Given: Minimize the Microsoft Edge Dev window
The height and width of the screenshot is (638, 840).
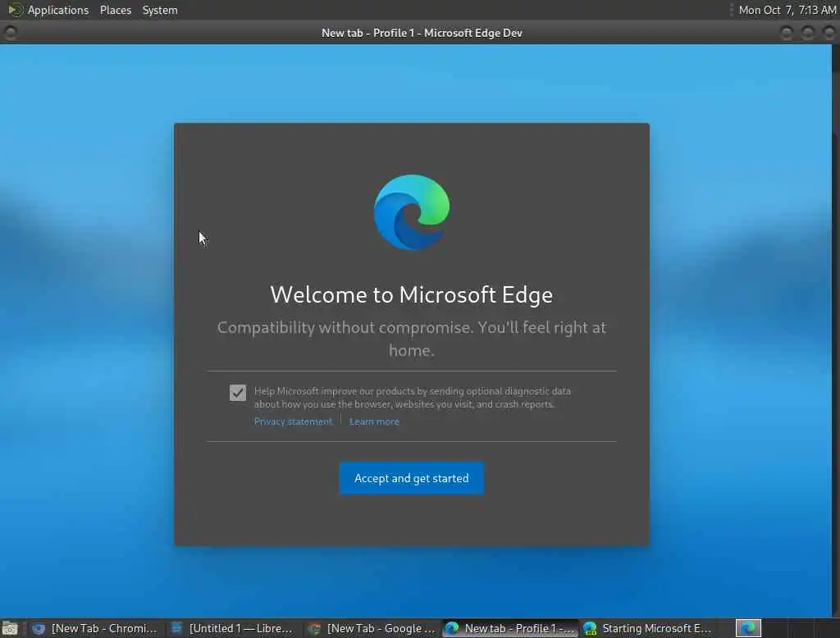Looking at the screenshot, I should point(787,34).
